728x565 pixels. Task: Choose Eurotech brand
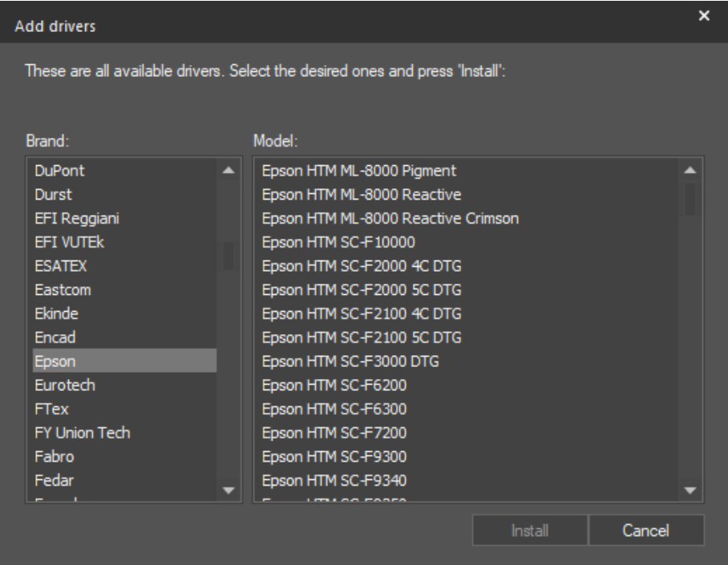point(124,385)
